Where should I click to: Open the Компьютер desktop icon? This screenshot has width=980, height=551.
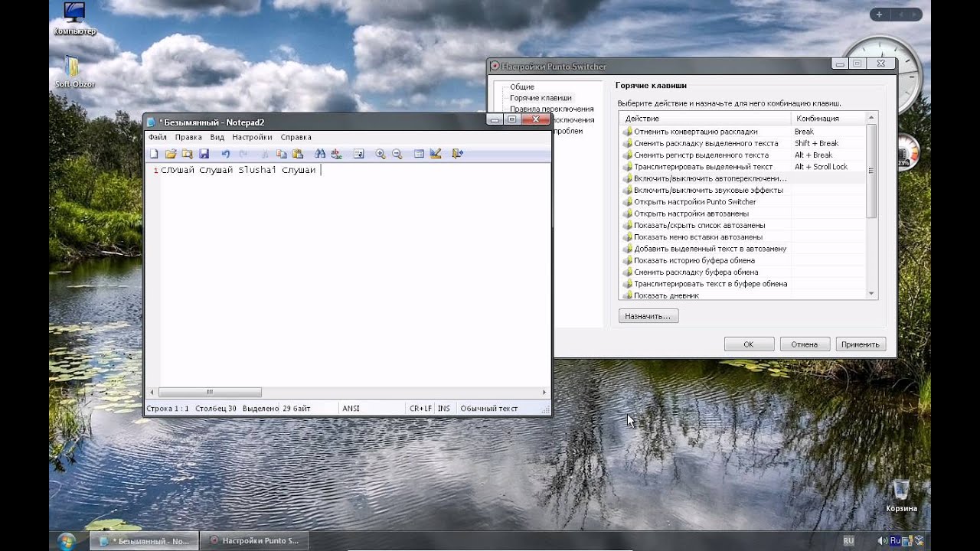[75, 19]
